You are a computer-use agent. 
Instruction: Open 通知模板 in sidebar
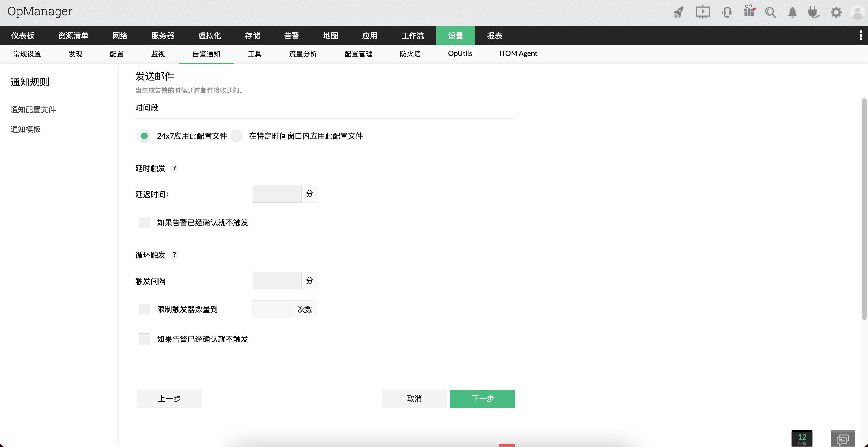[25, 129]
